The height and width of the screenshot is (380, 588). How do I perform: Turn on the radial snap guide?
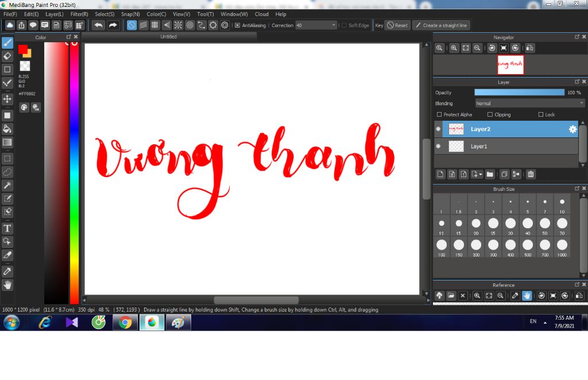coord(178,25)
